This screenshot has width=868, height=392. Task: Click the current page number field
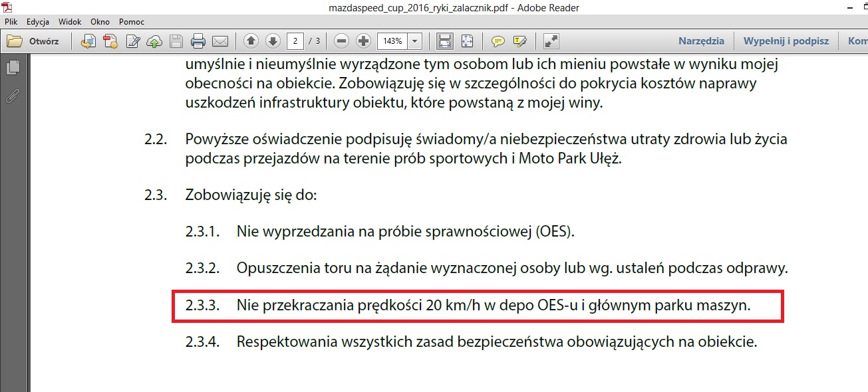pyautogui.click(x=295, y=41)
